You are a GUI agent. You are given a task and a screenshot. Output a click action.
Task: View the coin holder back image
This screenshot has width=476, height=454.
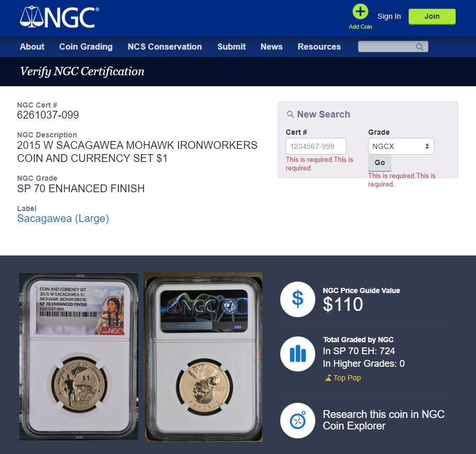[x=203, y=357]
